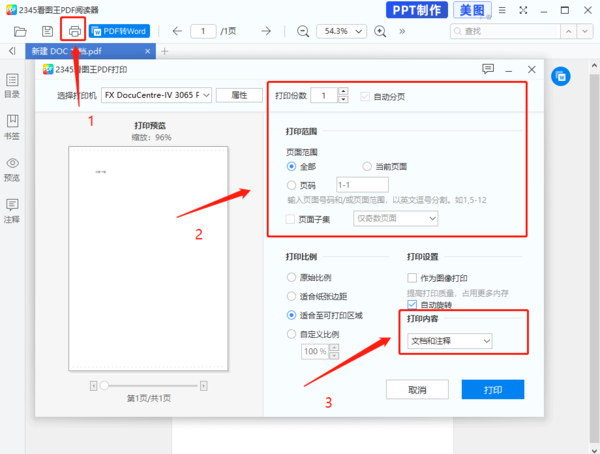Viewport: 600px width, 454px height.
Task: Click the 打印 print button
Action: click(493, 389)
